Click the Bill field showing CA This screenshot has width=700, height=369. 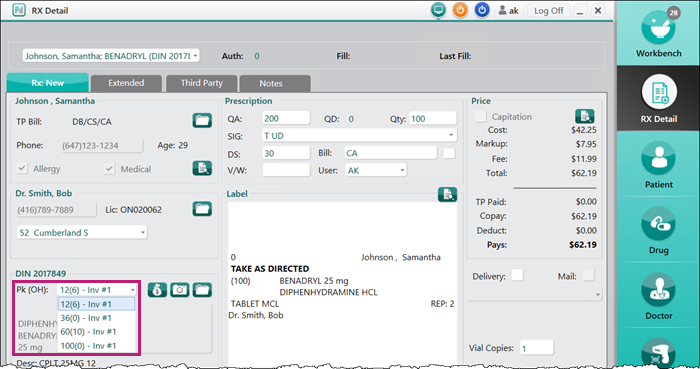391,153
